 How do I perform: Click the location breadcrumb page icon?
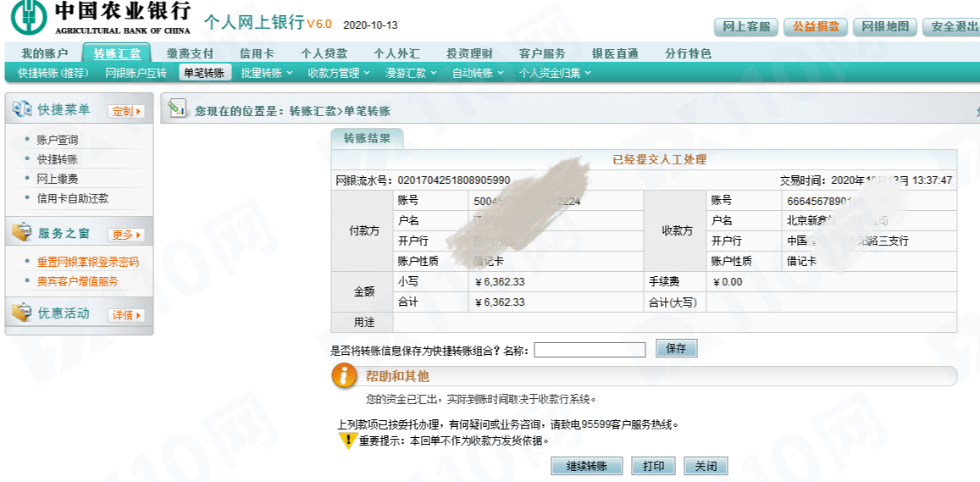coord(177,108)
